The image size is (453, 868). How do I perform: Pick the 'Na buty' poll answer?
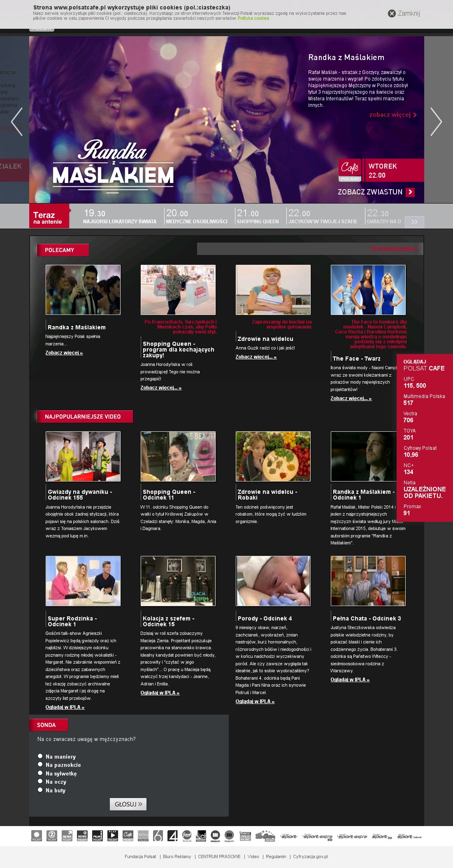40,790
